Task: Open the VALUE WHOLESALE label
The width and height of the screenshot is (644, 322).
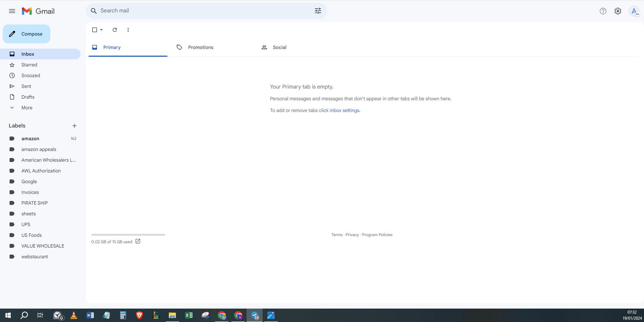Action: pyautogui.click(x=40, y=246)
